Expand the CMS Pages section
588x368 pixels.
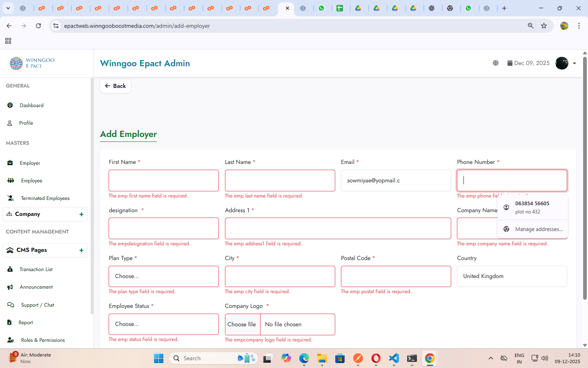point(81,250)
